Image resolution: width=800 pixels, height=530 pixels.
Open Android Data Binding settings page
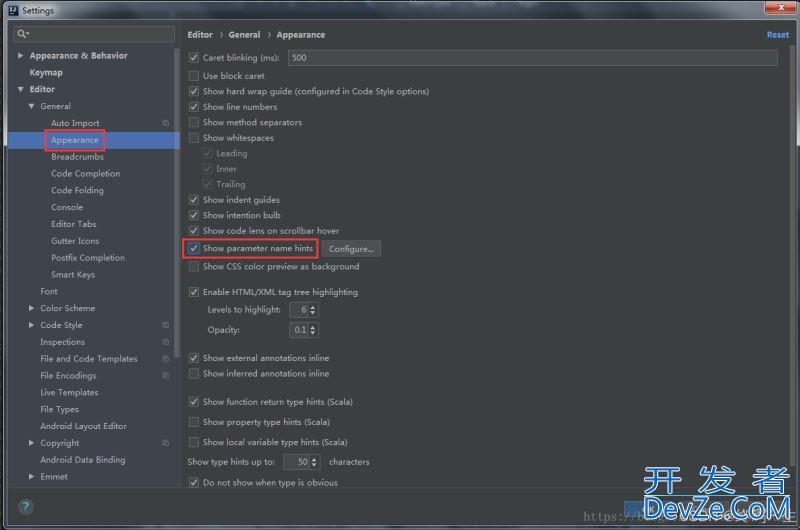(x=83, y=460)
